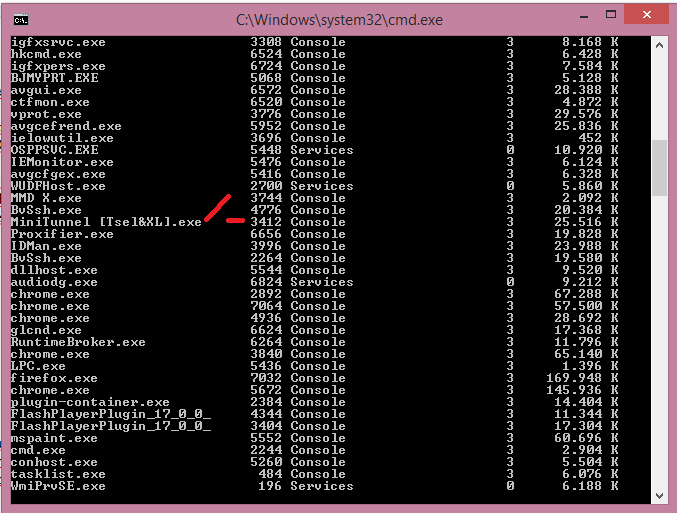
Task: Click the plugin-container.exe process name
Action: [90, 402]
